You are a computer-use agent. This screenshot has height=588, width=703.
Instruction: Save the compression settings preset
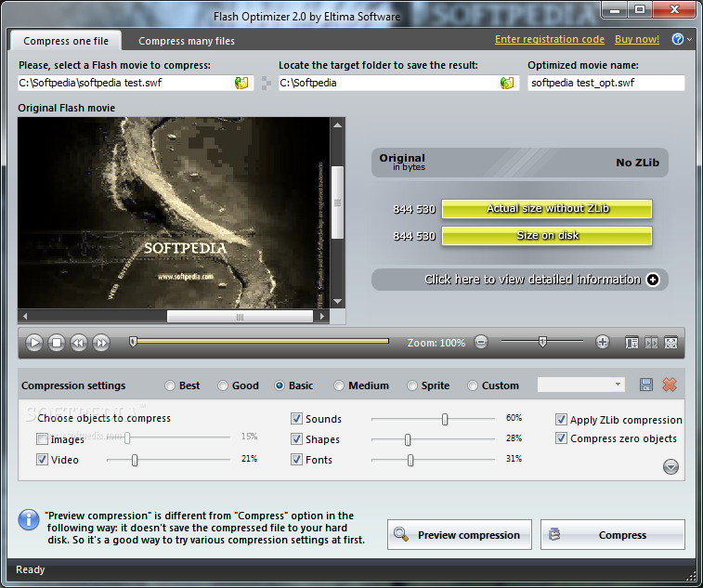pyautogui.click(x=646, y=385)
